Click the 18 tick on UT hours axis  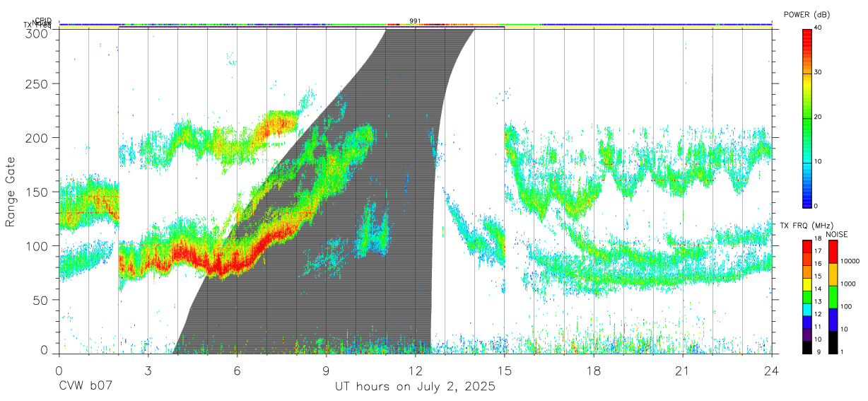tap(593, 371)
